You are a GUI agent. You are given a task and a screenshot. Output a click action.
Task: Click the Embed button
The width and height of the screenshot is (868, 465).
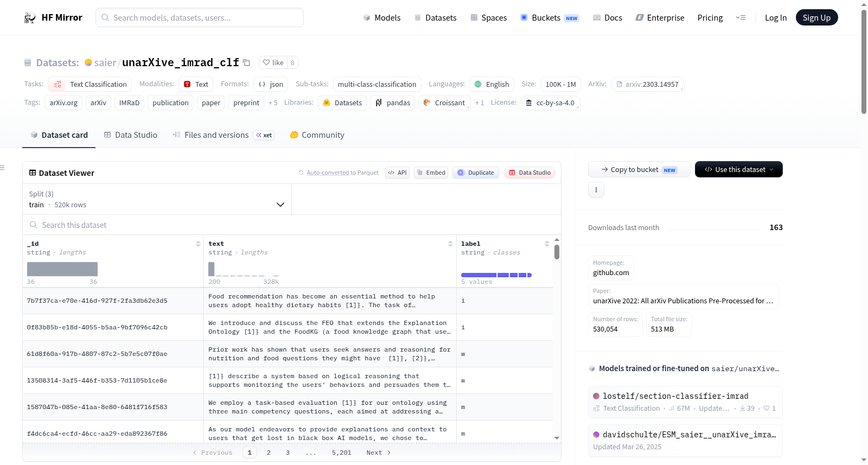431,173
